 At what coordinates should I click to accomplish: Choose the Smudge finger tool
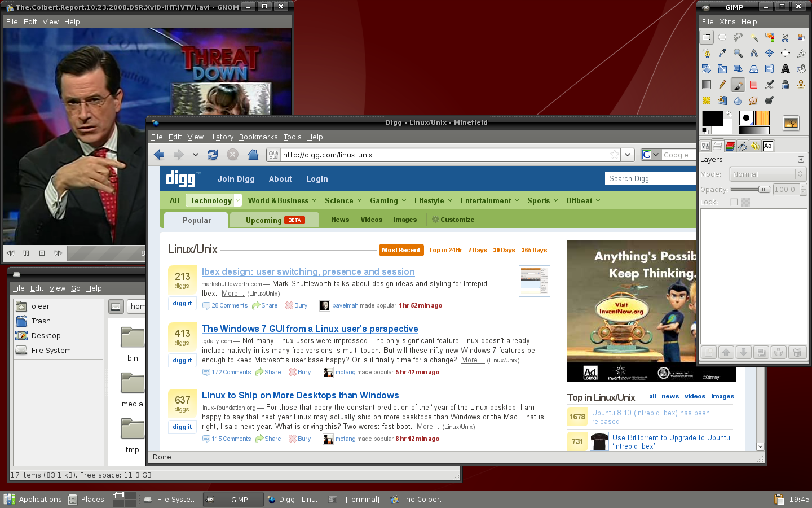754,100
